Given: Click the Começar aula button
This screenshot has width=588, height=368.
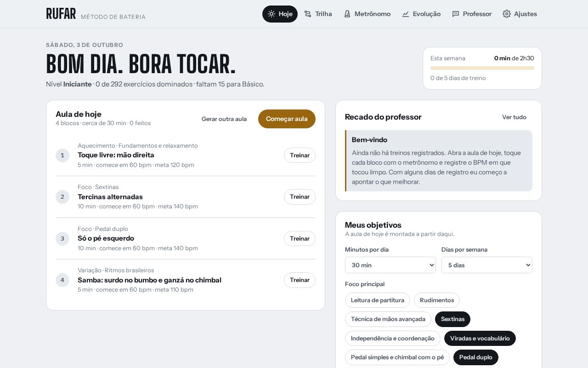Looking at the screenshot, I should (287, 119).
